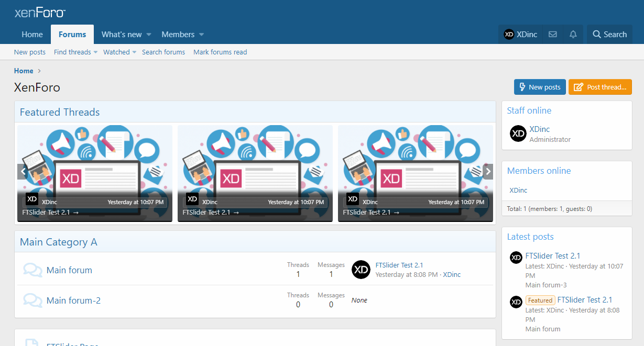Click Main forum-2 speech bubble icon

click(33, 300)
